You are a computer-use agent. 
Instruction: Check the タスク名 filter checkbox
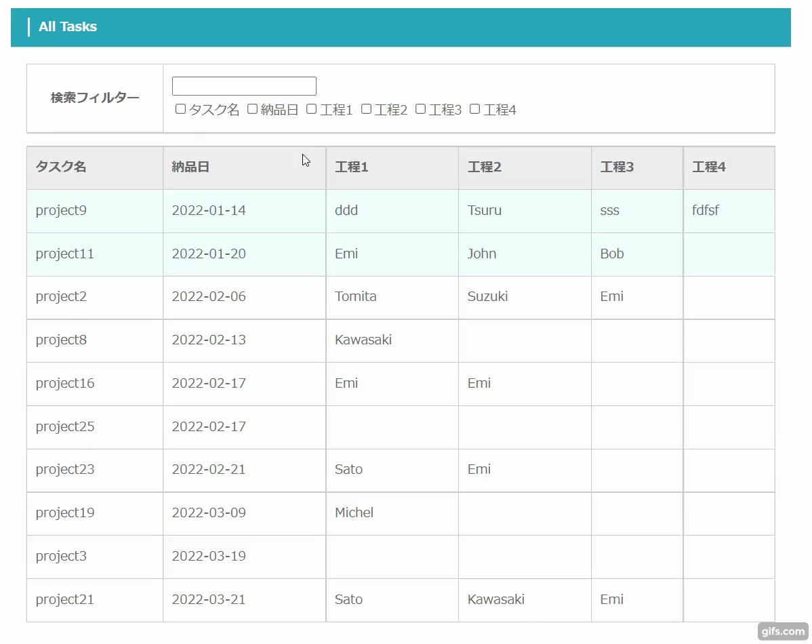pyautogui.click(x=180, y=109)
